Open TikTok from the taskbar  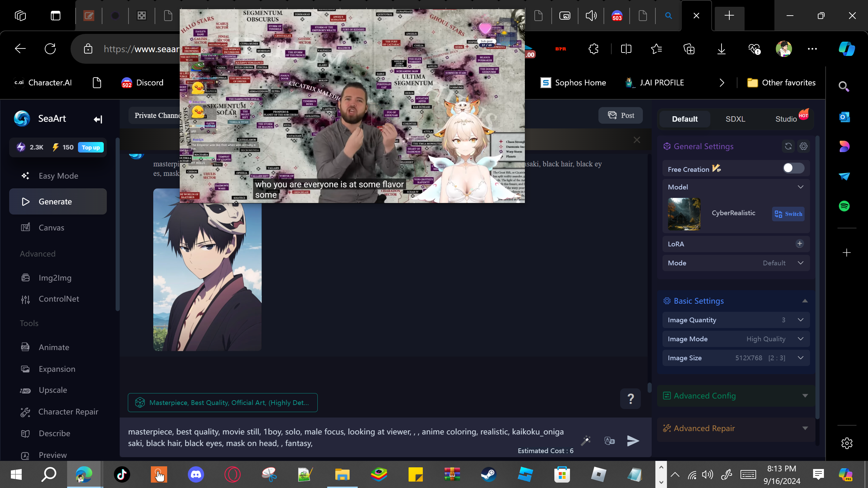[122, 474]
